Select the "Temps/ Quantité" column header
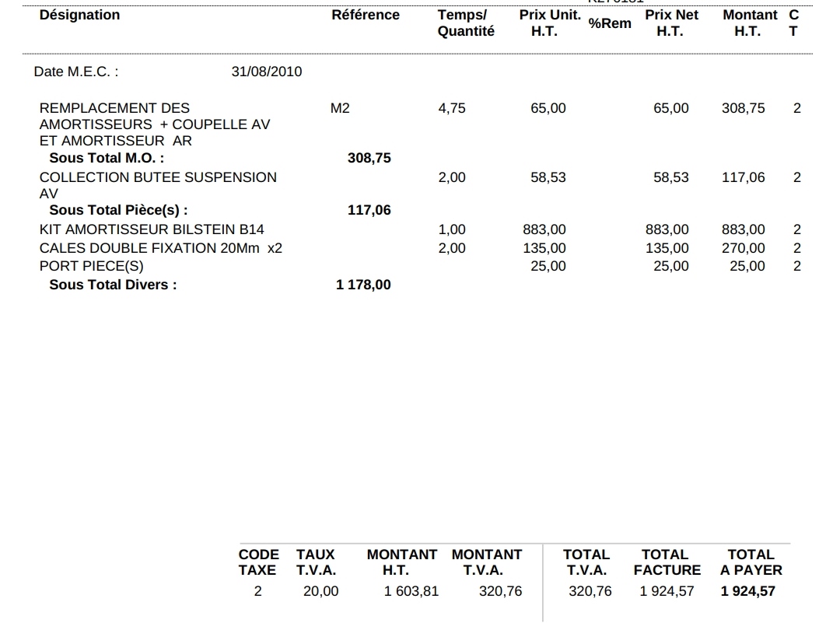840x623 pixels. [466, 23]
